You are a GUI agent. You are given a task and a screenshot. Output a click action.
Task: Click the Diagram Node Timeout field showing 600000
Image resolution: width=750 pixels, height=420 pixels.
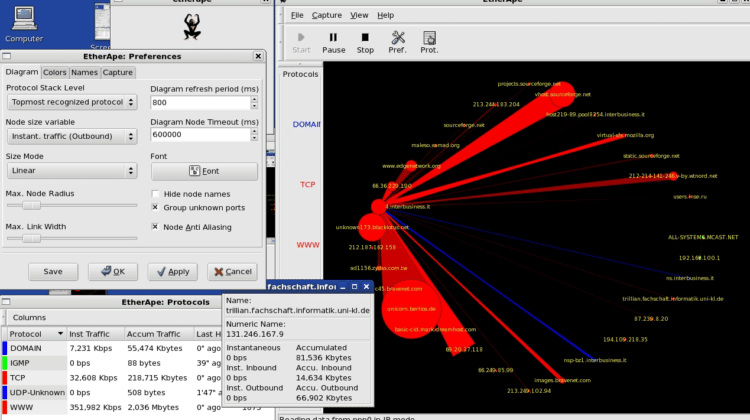[200, 134]
